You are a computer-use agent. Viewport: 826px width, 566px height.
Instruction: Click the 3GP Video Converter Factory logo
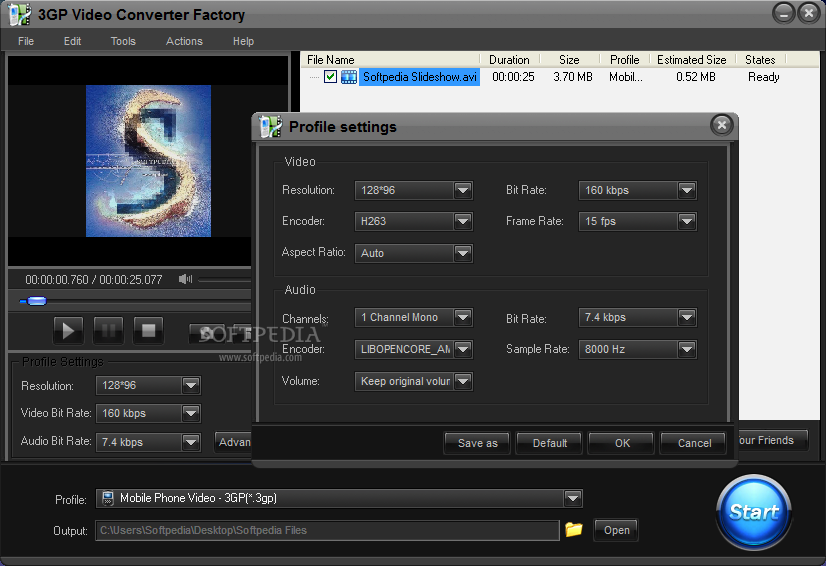click(x=19, y=14)
